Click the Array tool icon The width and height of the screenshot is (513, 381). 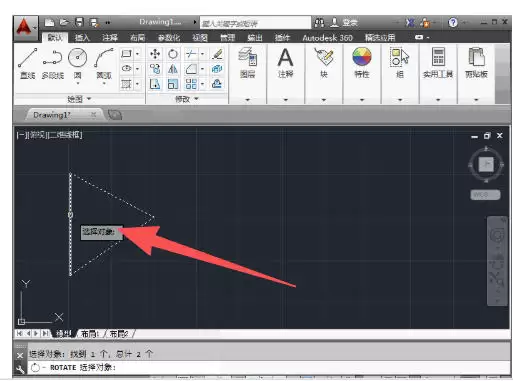tap(191, 84)
